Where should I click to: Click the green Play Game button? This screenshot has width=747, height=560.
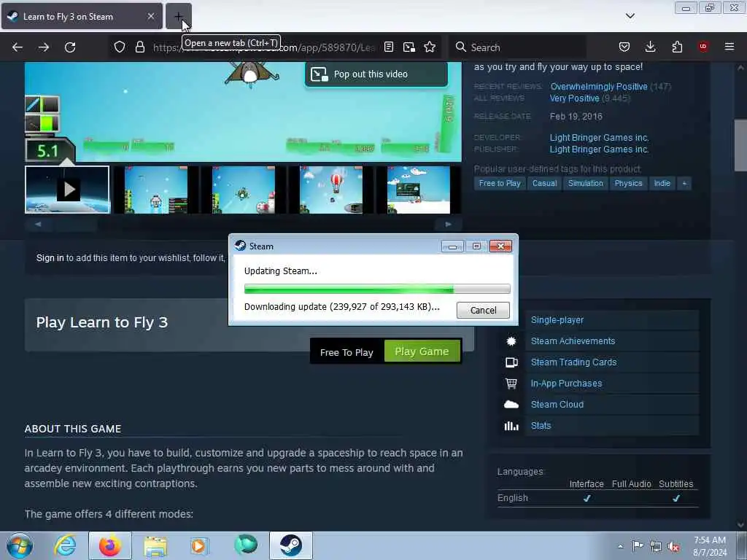click(x=422, y=351)
